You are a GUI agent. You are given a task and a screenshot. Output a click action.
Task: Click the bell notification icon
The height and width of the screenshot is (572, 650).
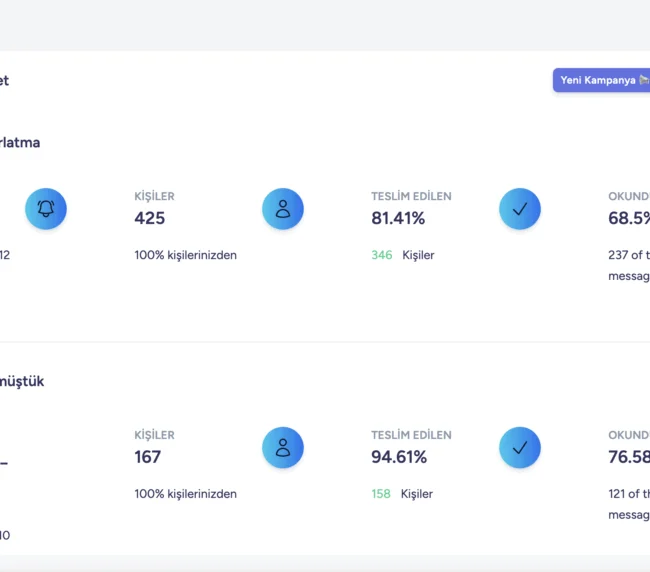coord(46,209)
